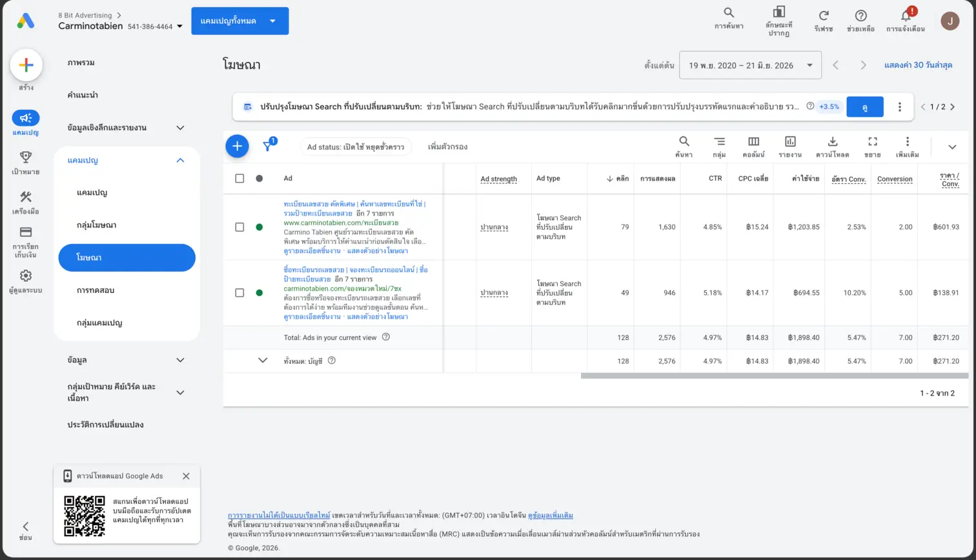The height and width of the screenshot is (560, 976).
Task: Open the Tools wrench icon
Action: pos(26,197)
